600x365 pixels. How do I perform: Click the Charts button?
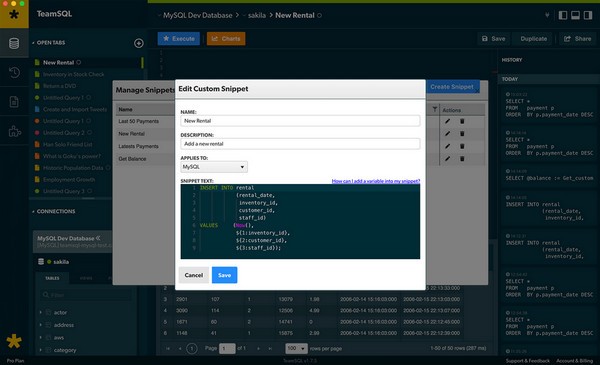click(226, 39)
